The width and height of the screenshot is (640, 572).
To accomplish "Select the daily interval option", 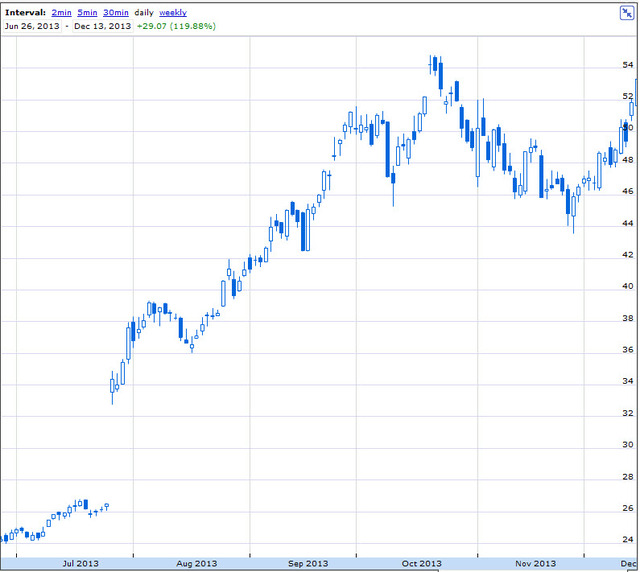I will 144,13.
